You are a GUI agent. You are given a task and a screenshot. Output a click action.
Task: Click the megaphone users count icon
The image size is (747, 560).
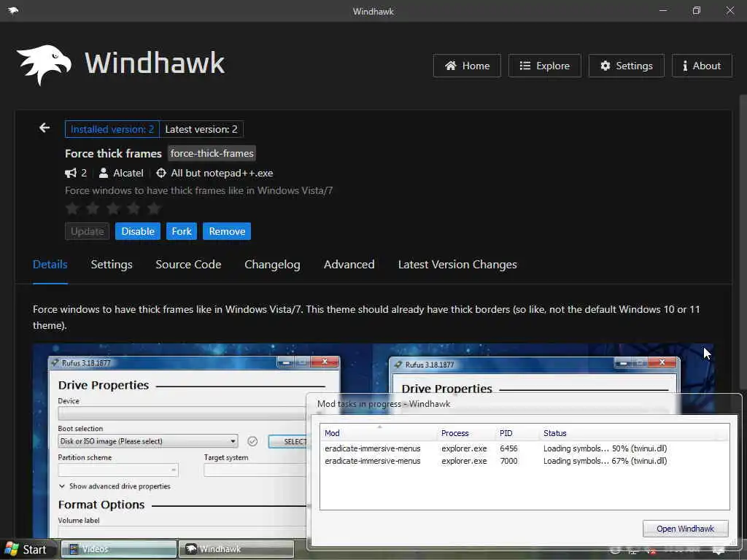click(x=71, y=173)
